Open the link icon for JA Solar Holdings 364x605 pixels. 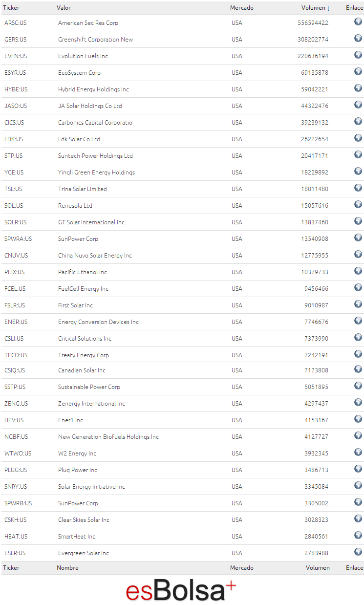tap(358, 105)
